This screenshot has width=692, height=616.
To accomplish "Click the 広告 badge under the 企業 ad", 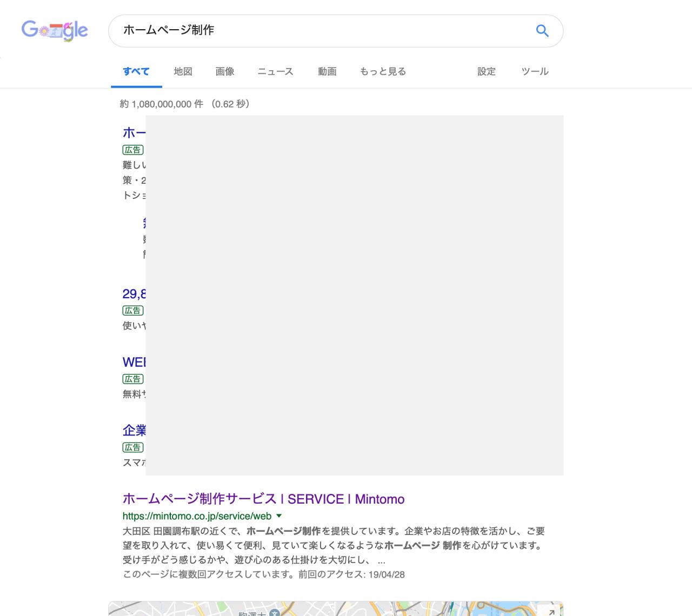I will point(133,447).
